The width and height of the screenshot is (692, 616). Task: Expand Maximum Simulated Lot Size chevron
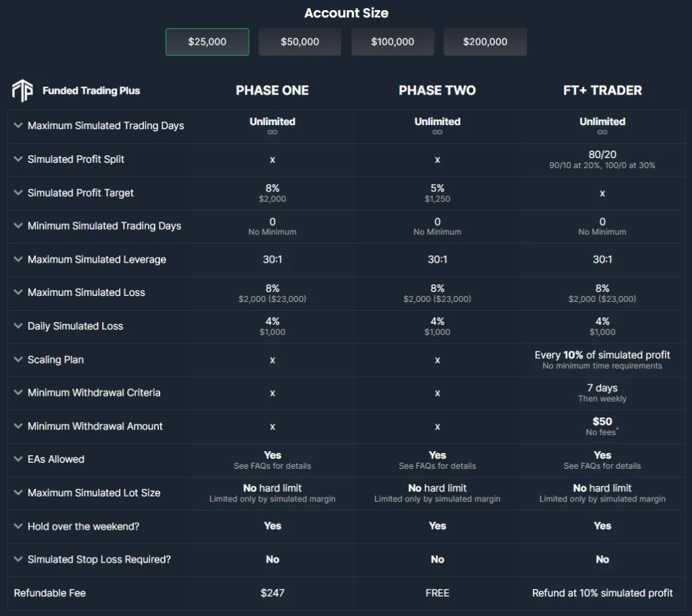18,492
